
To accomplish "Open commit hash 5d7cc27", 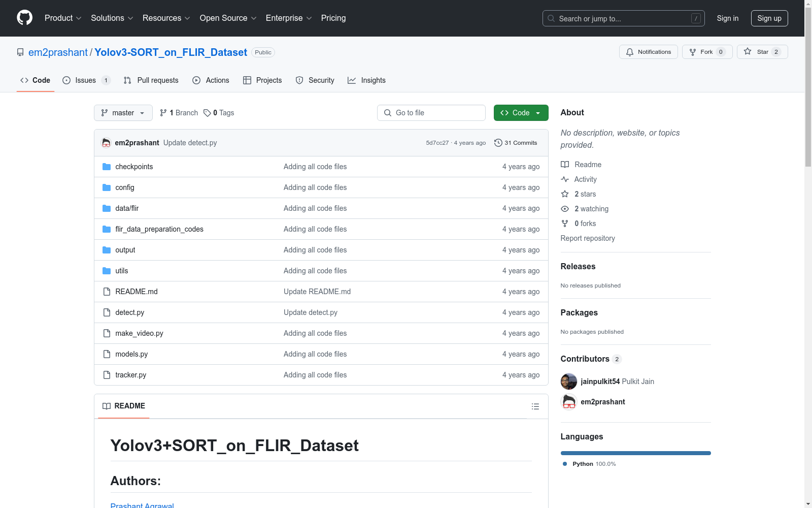I will pyautogui.click(x=437, y=143).
